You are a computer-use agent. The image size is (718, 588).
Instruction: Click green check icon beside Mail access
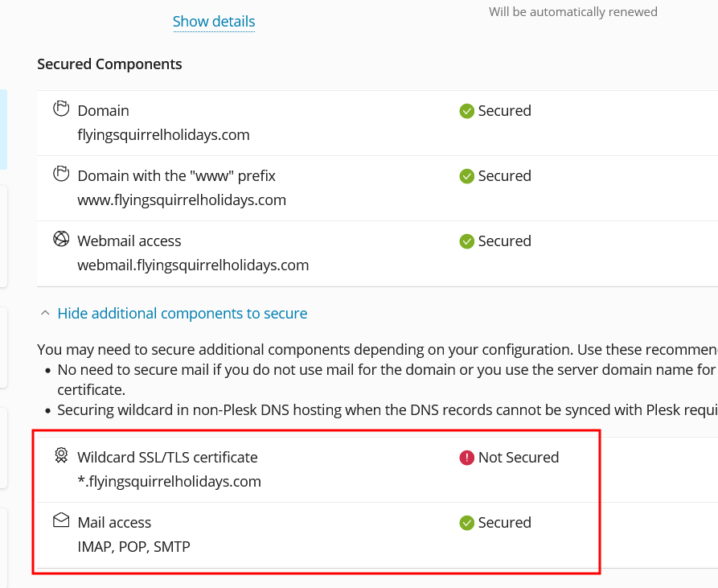pos(466,523)
